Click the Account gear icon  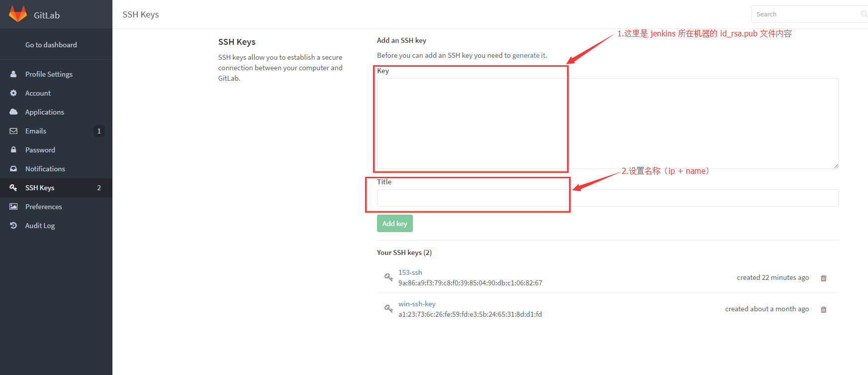click(13, 93)
